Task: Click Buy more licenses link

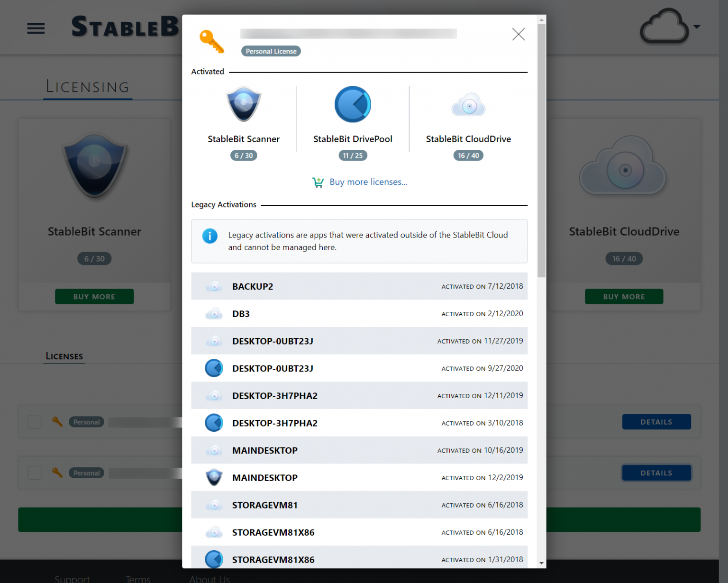Action: 369,182
